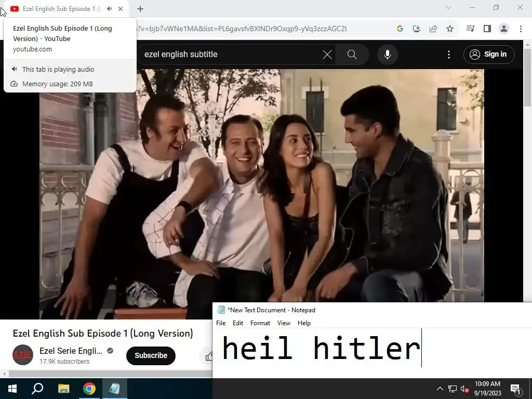The width and height of the screenshot is (532, 399).
Task: Open Windows taskbar search
Action: coord(37,389)
